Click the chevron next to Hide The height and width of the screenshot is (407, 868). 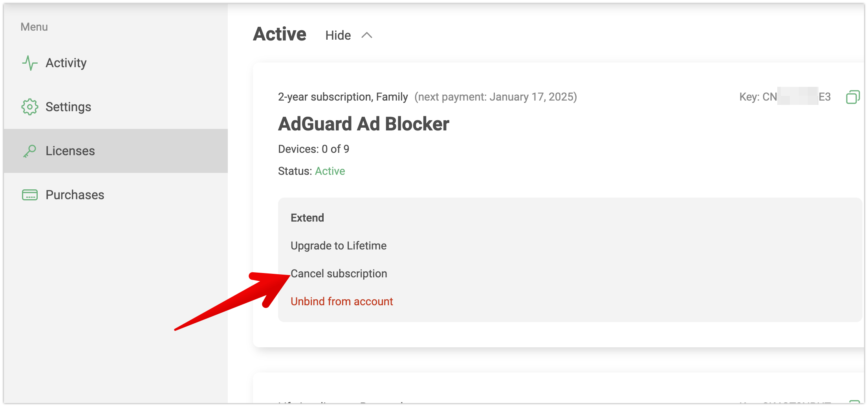coord(367,35)
